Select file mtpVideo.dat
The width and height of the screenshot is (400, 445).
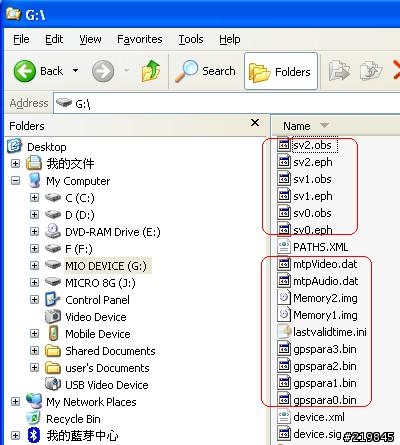(x=325, y=264)
